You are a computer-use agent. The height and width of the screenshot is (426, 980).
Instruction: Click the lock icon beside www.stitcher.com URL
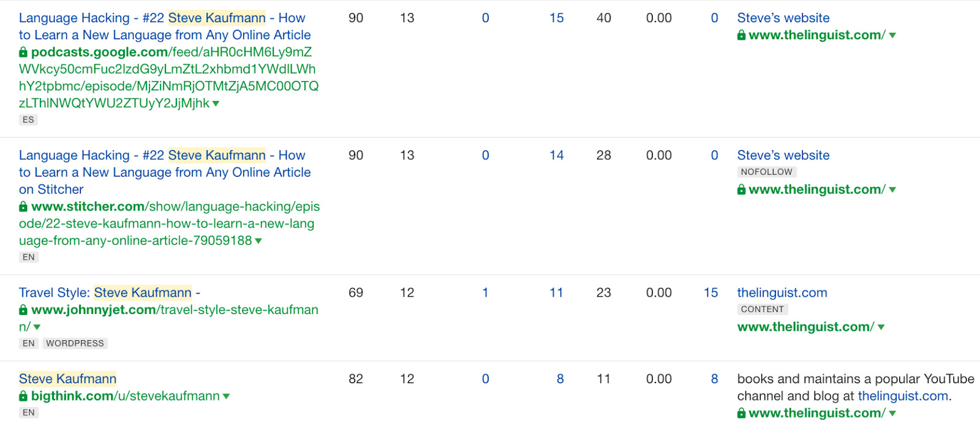(x=23, y=207)
